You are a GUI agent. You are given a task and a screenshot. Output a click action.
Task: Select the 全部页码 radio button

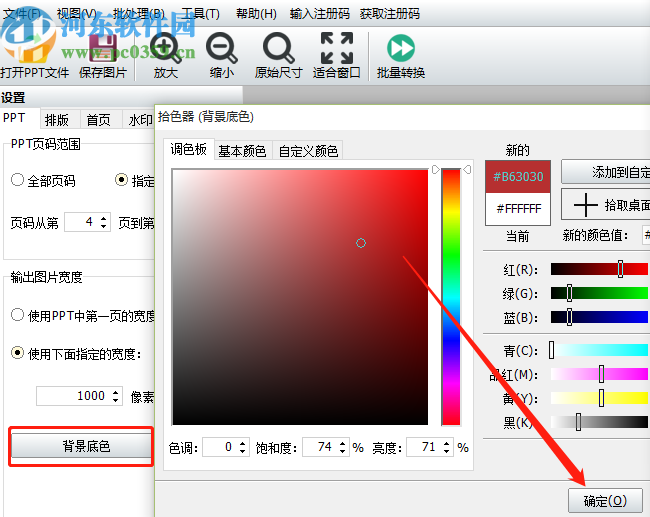click(x=17, y=180)
